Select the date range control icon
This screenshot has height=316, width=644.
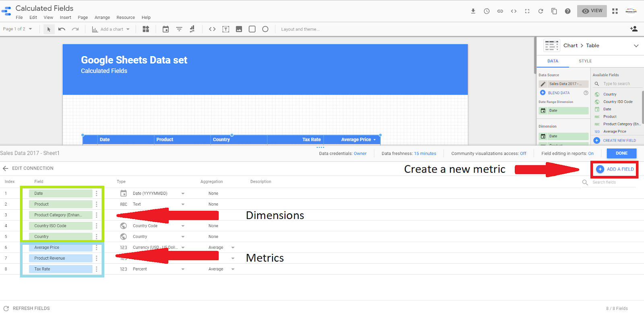tap(165, 29)
